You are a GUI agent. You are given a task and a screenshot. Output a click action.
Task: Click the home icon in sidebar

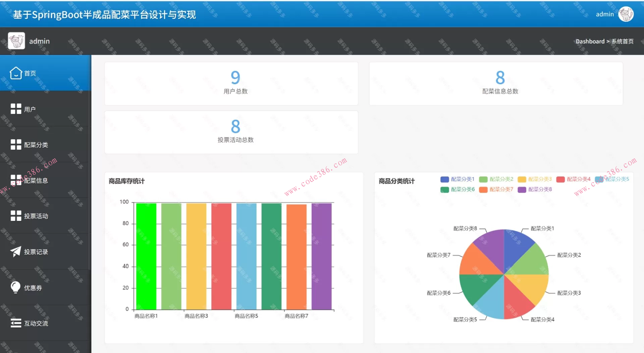point(16,73)
